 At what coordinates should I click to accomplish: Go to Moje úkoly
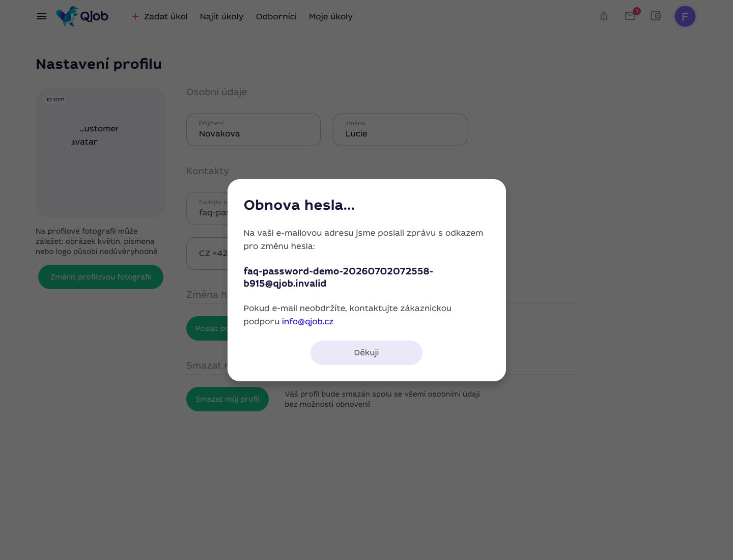[x=331, y=16]
